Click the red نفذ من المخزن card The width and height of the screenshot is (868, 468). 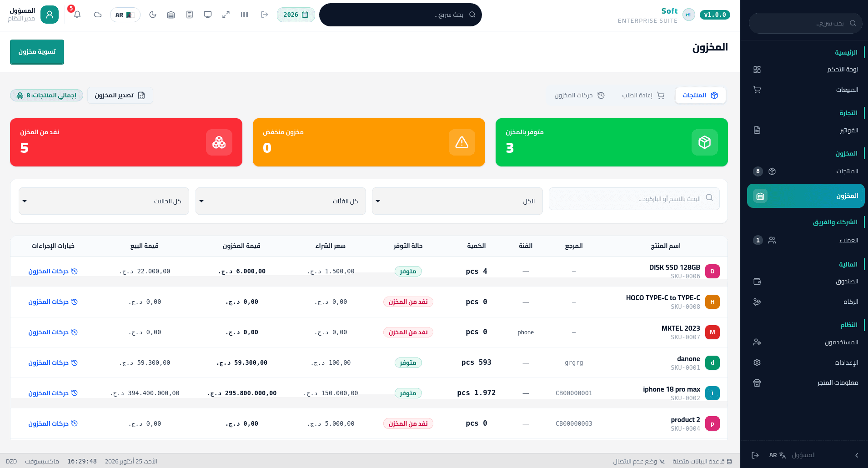coord(126,142)
